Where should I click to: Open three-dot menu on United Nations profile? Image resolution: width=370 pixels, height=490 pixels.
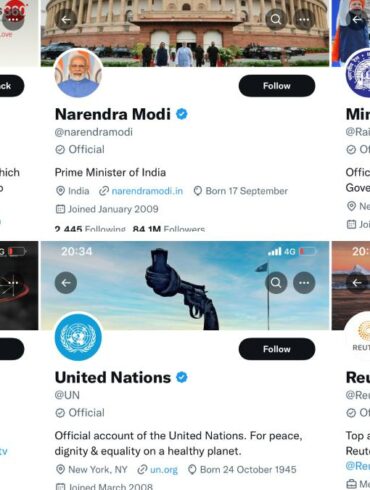(304, 283)
